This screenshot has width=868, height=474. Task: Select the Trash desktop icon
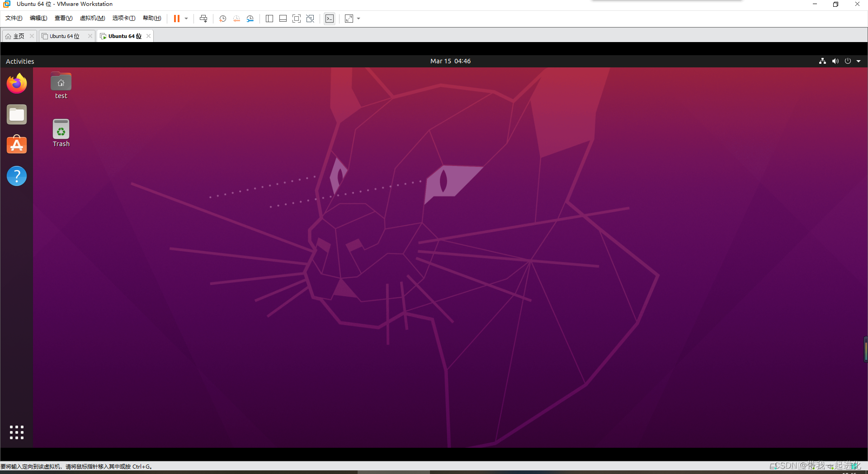61,133
